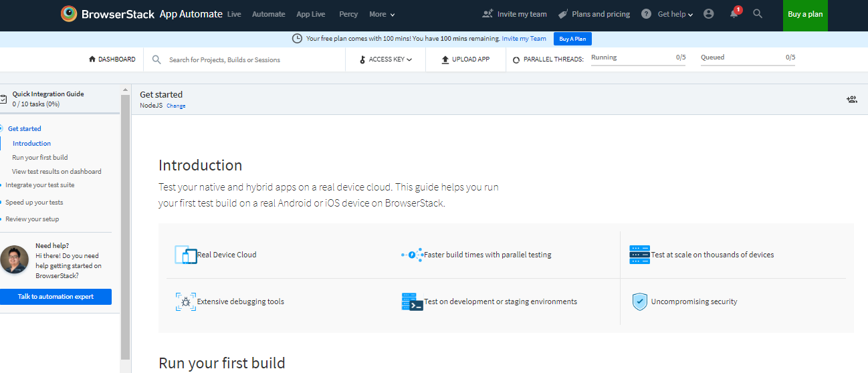
Task: Select Run your first build in sidebar
Action: click(x=40, y=158)
